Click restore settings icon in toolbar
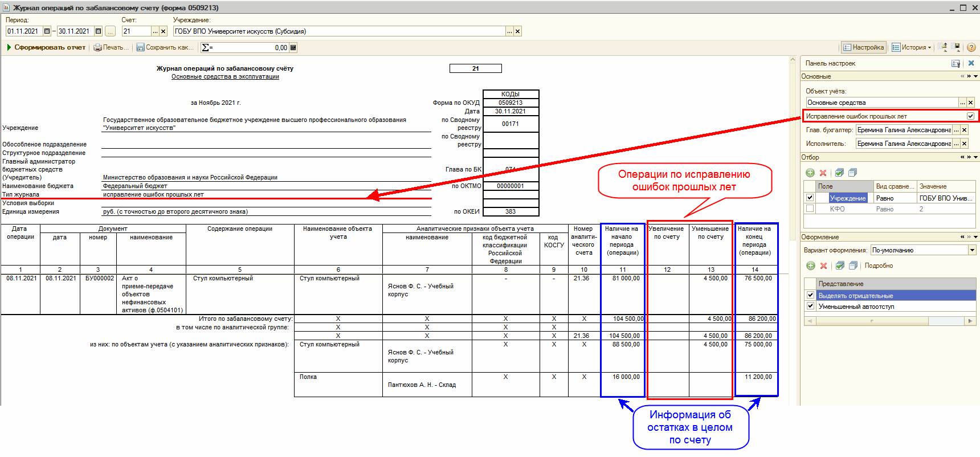This screenshot has width=980, height=457. [x=943, y=47]
